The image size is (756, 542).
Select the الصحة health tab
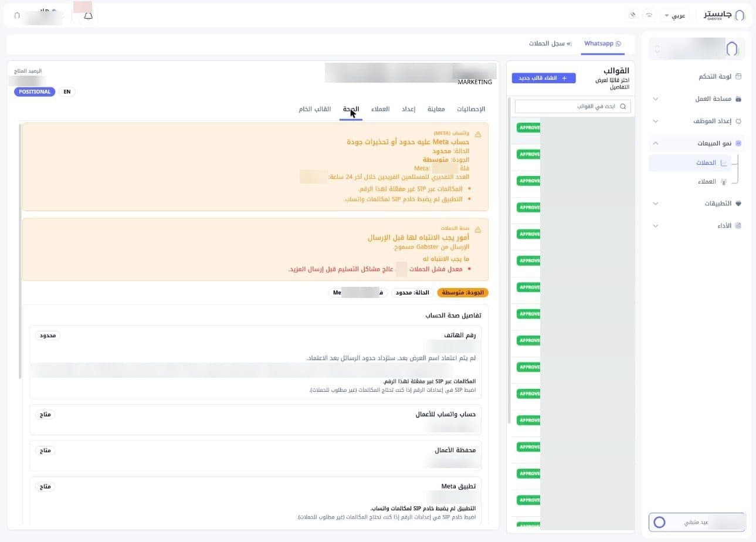coord(351,109)
